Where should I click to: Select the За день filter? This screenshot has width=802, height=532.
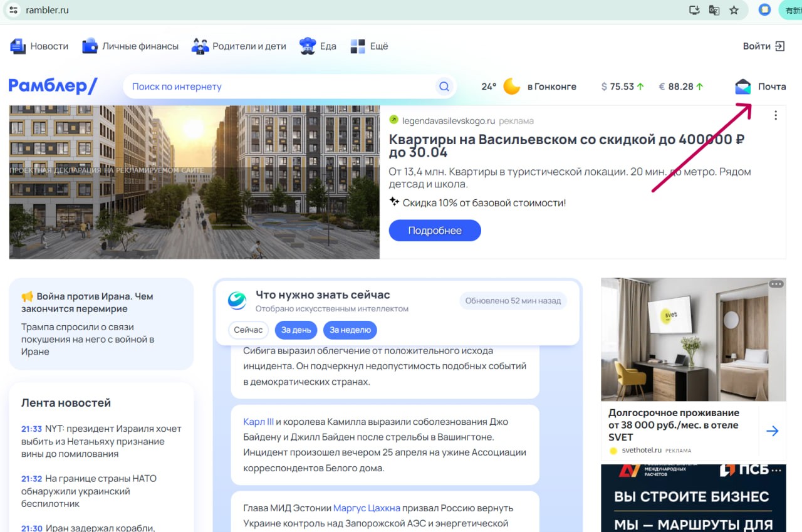tap(296, 330)
